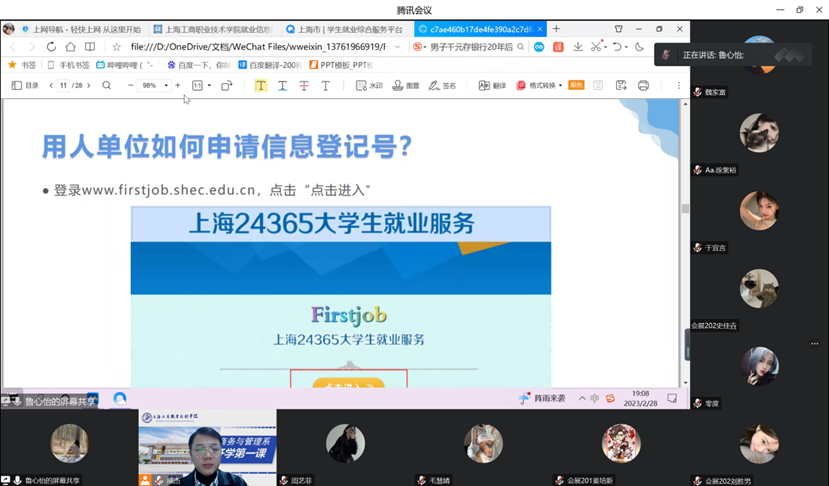Go back with the browser back arrow

[13, 47]
